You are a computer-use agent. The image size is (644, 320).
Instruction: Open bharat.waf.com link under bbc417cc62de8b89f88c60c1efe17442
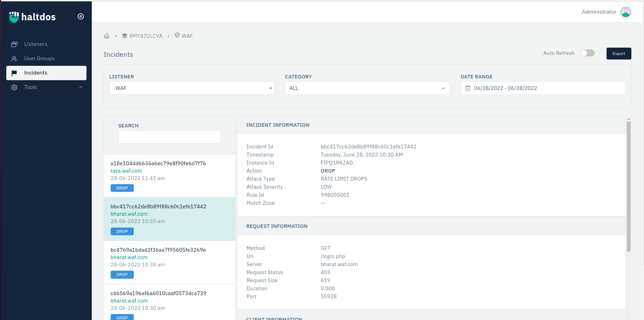pyautogui.click(x=129, y=214)
